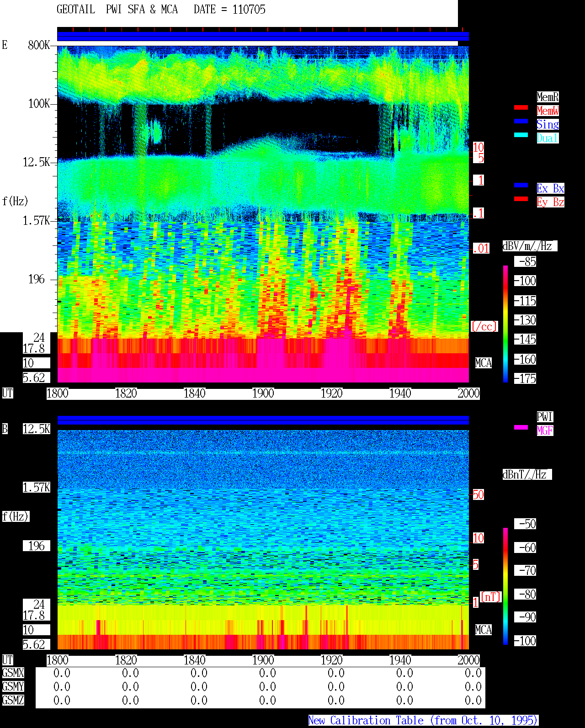The image size is (585, 728).
Task: Click the red Ey Bz legend swatch
Action: click(521, 199)
